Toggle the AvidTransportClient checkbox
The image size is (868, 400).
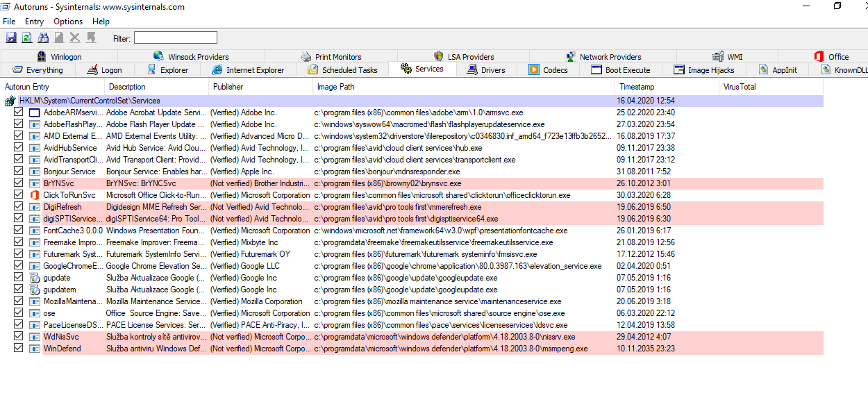[19, 160]
